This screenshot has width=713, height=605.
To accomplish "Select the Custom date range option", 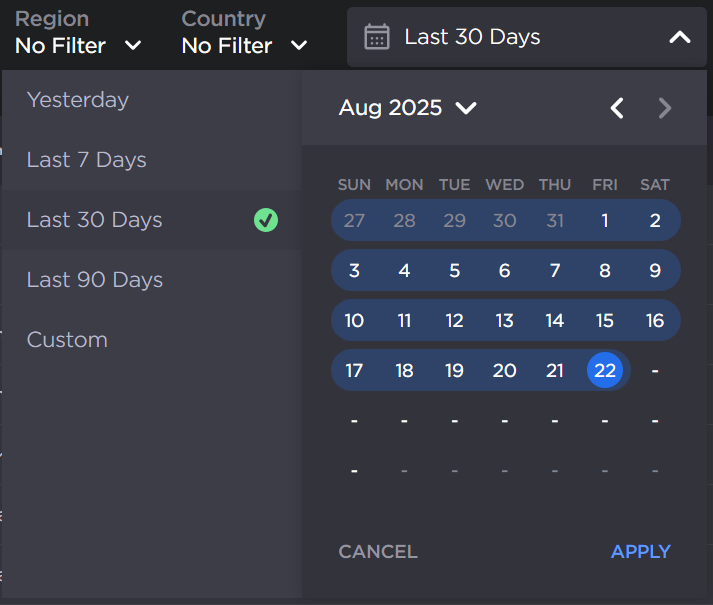I will [67, 340].
